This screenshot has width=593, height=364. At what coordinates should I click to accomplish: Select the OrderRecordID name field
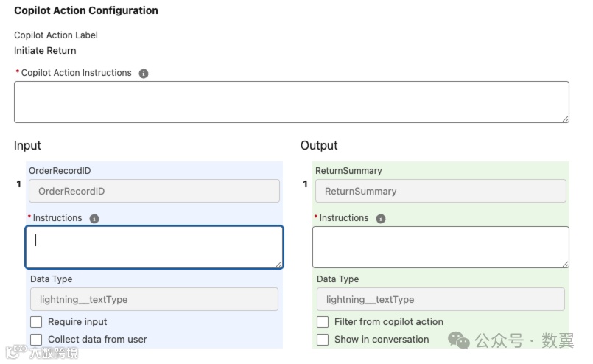coord(154,191)
